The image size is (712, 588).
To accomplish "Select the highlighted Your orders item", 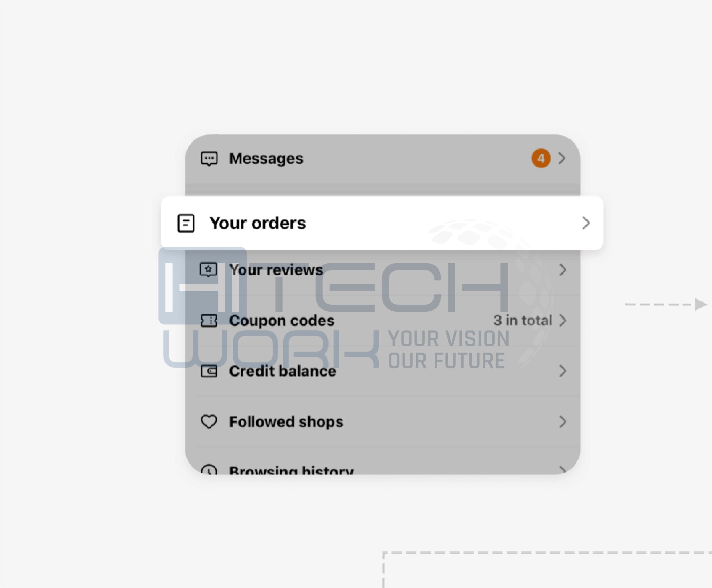I will (x=382, y=223).
